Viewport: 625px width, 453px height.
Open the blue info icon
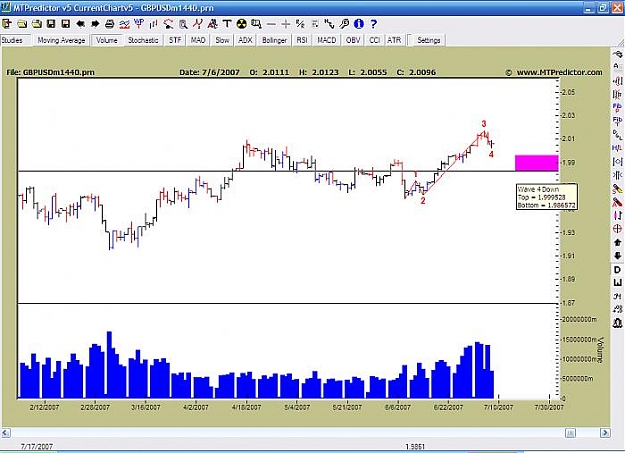point(359,24)
